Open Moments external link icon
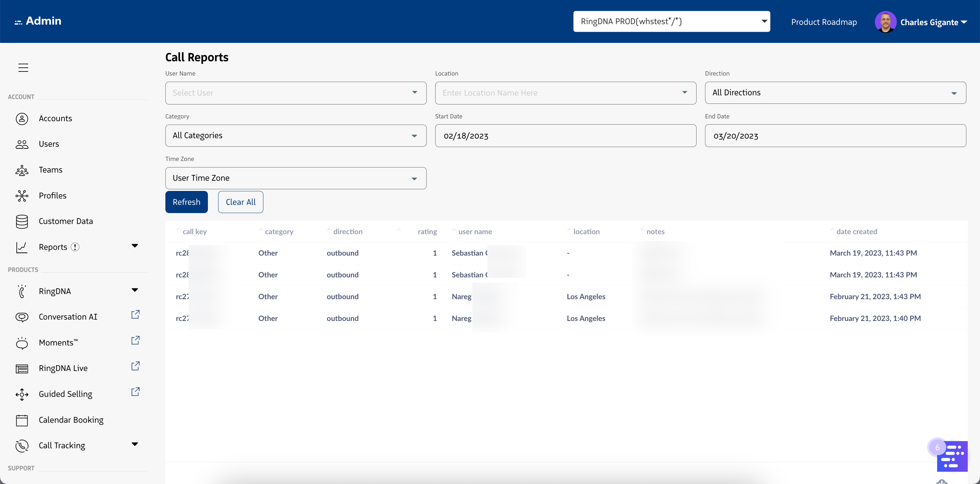980x484 pixels. point(135,341)
